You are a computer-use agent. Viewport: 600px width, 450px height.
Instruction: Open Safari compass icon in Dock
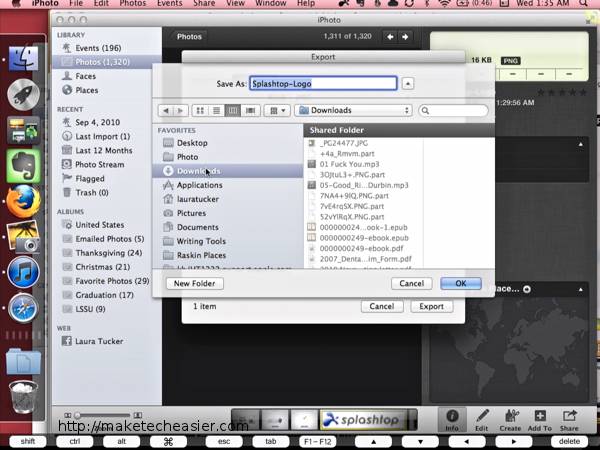[23, 308]
